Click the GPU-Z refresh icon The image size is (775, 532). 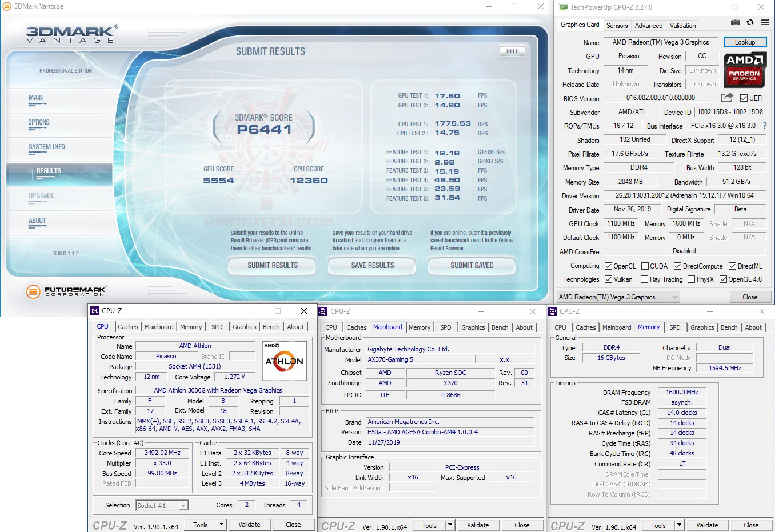point(750,22)
